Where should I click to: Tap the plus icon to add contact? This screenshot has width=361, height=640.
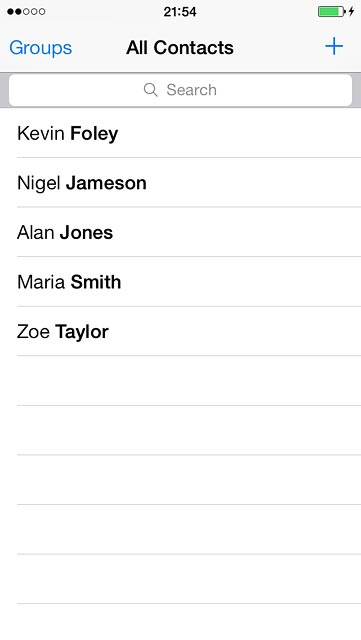334,46
